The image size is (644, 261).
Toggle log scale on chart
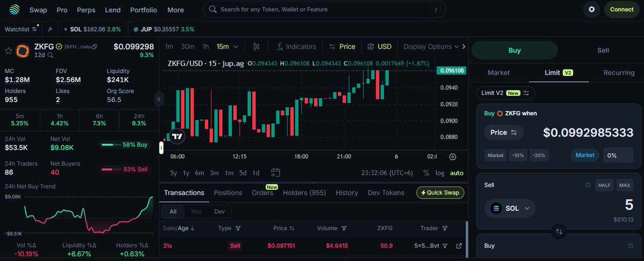(440, 173)
